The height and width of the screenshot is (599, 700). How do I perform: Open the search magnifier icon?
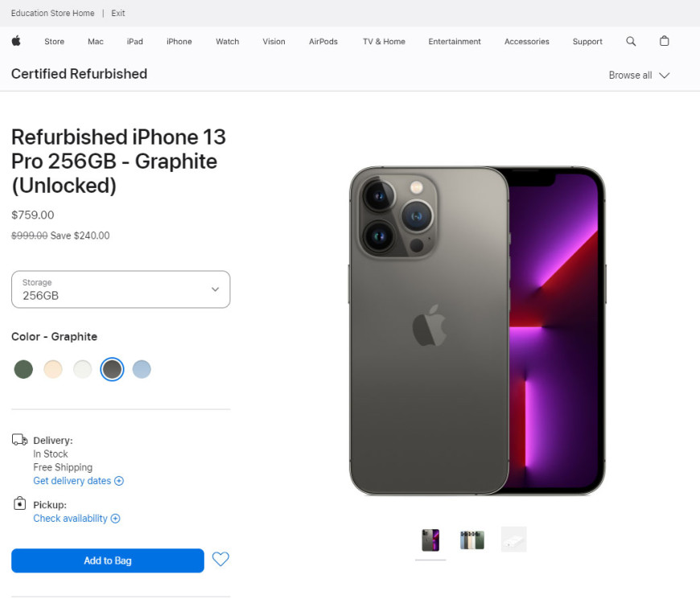pyautogui.click(x=631, y=41)
